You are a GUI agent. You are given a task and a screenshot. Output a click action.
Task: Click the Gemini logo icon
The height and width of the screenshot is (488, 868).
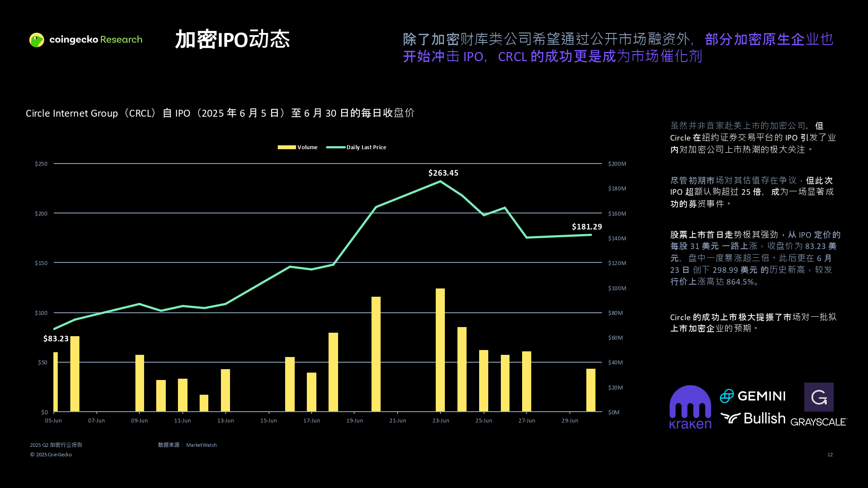[x=727, y=396]
